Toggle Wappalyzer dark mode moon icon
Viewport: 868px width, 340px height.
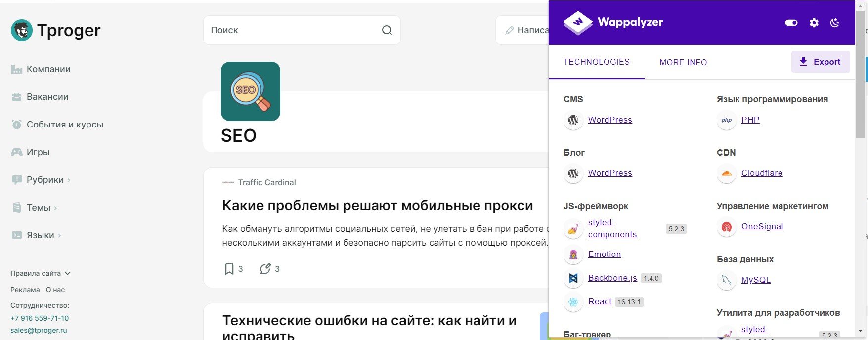coord(835,23)
